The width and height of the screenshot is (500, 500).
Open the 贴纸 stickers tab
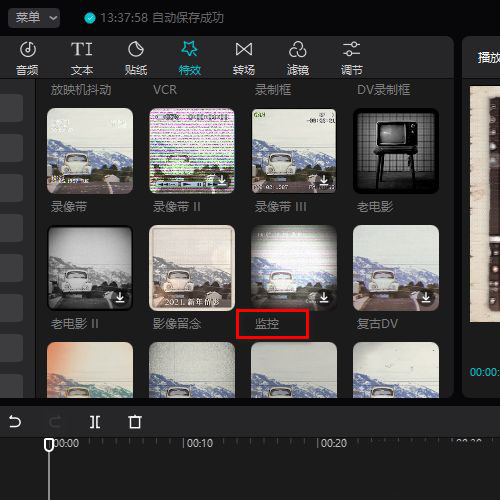[x=136, y=58]
